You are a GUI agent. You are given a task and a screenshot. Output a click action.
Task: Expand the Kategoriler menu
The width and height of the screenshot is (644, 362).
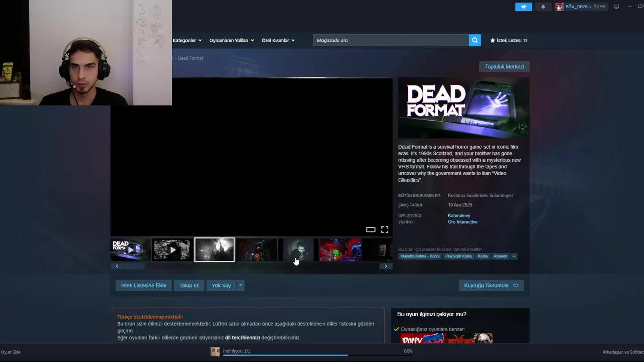pos(187,40)
